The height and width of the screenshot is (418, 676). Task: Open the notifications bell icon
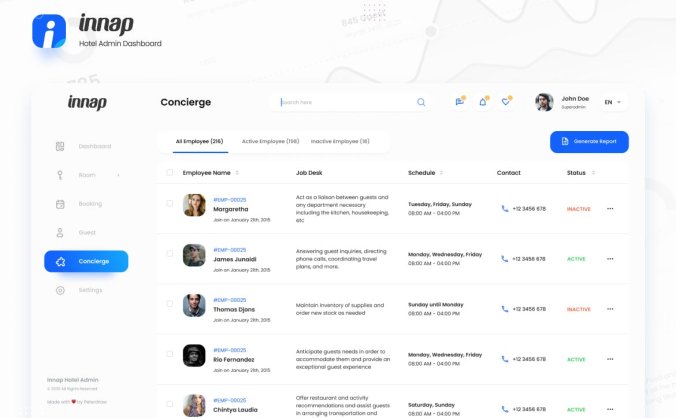tap(483, 102)
